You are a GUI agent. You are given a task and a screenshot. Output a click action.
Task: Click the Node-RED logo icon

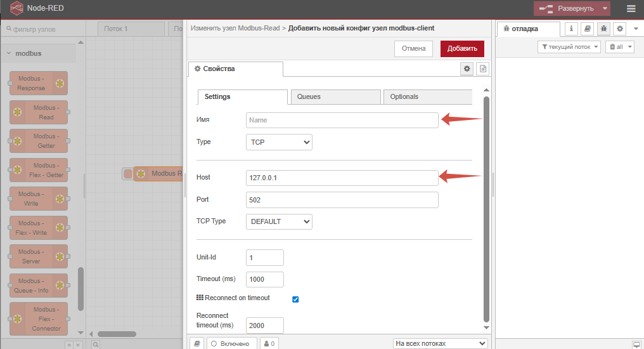16,8
